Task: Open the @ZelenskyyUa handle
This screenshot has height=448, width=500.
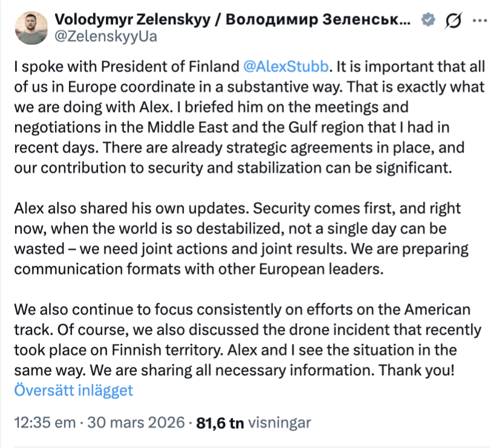Action: pos(106,36)
